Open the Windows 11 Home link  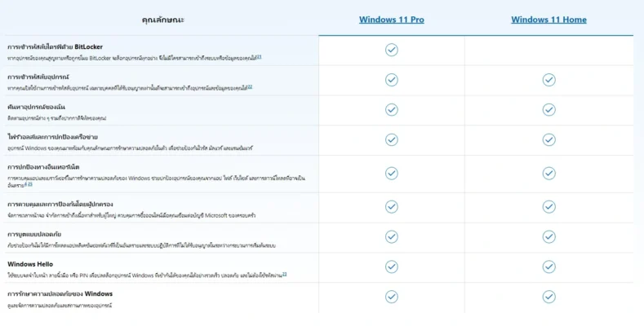549,20
